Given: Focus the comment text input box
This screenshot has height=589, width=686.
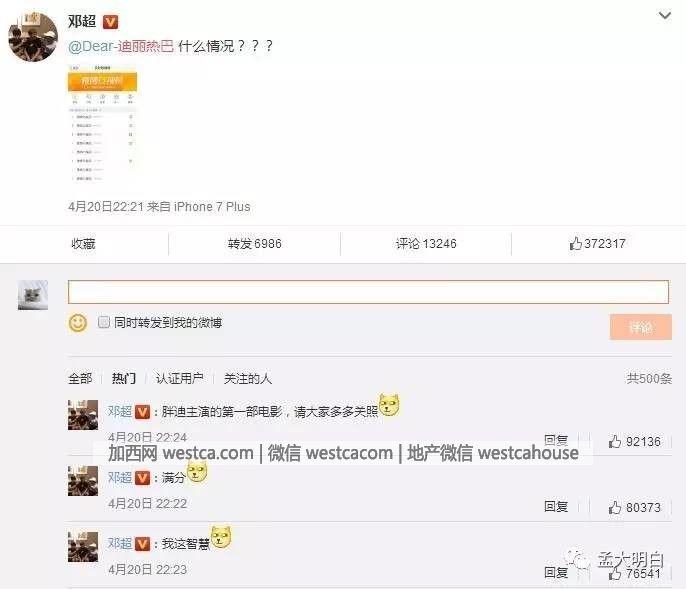Looking at the screenshot, I should pyautogui.click(x=368, y=292).
